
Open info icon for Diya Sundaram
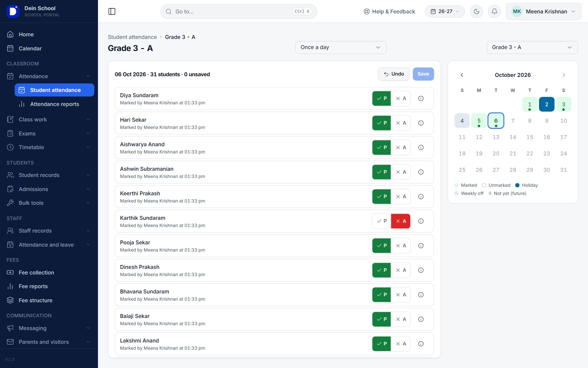pyautogui.click(x=421, y=98)
